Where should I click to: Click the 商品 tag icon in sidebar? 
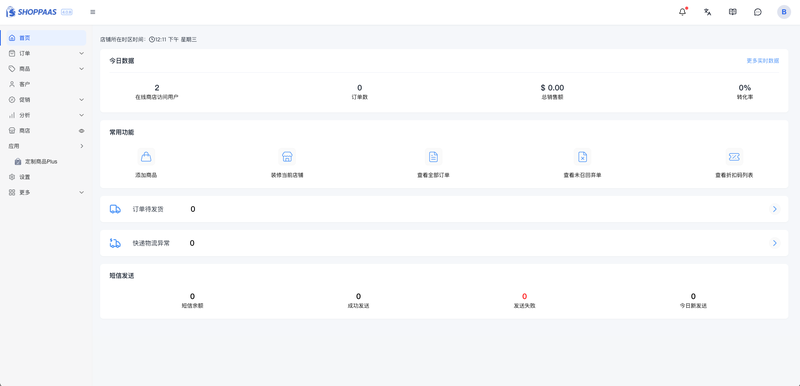pos(12,68)
